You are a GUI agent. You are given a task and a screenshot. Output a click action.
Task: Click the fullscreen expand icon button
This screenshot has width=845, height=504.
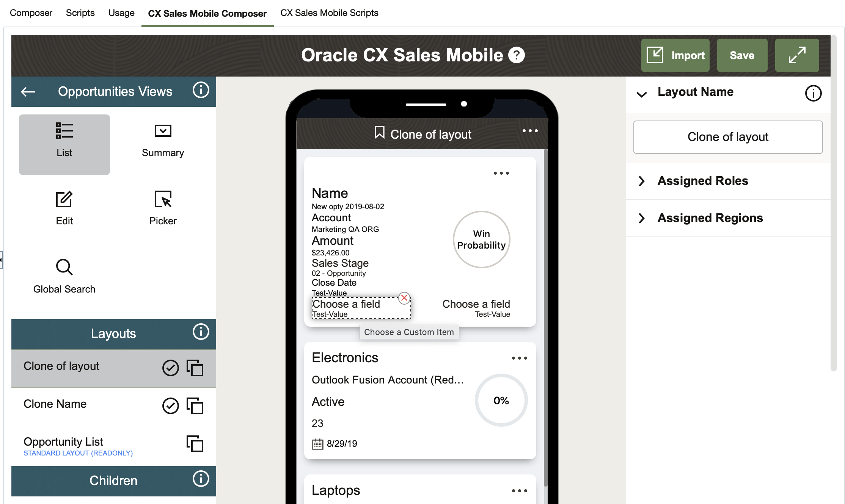(x=796, y=55)
